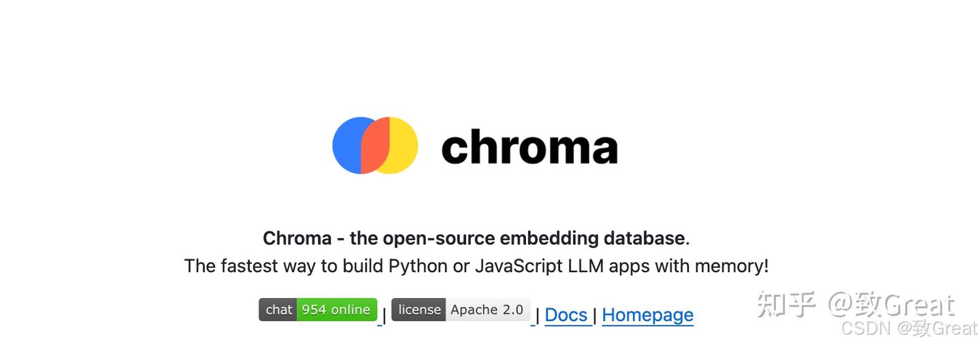The width and height of the screenshot is (980, 345).
Task: Click the "open-source embedding database" heading text
Action: (x=533, y=238)
